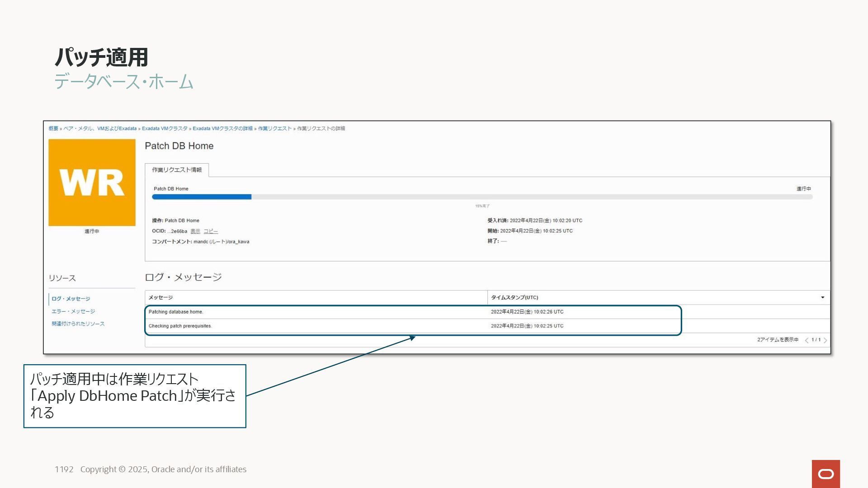The height and width of the screenshot is (488, 868).
Task: Open ログ・メッセージ in resources sidebar
Action: tap(71, 299)
